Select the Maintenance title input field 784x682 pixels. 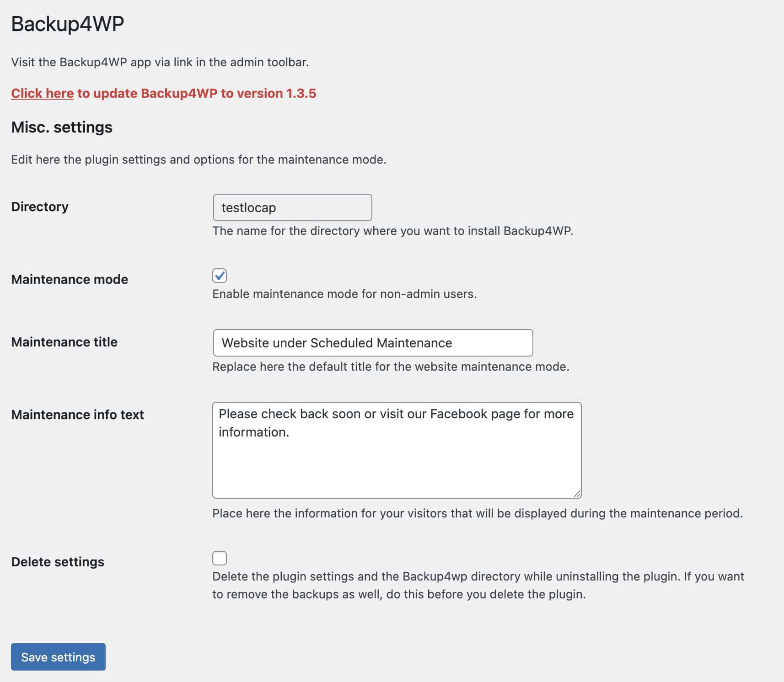[372, 342]
